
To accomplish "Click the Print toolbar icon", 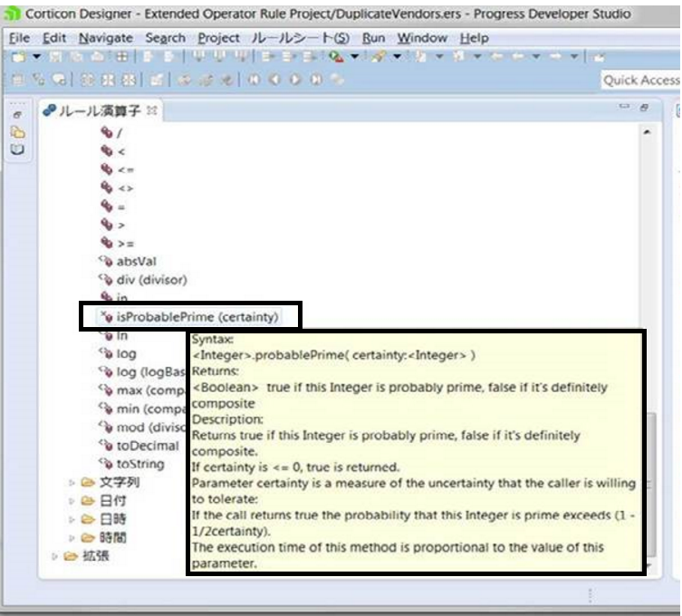I will pos(99,56).
